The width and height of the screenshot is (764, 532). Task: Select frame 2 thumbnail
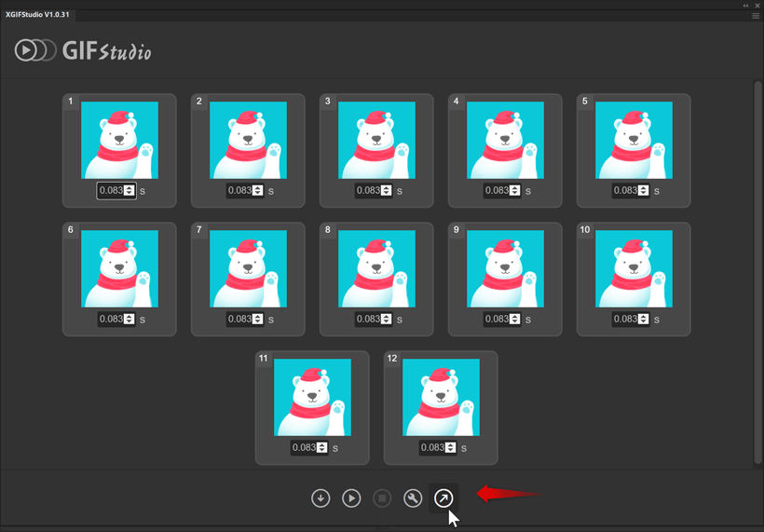[x=248, y=141]
